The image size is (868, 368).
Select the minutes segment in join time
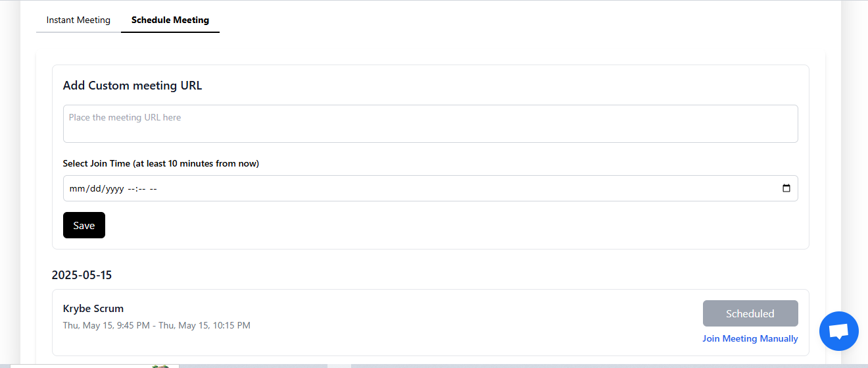(141, 189)
